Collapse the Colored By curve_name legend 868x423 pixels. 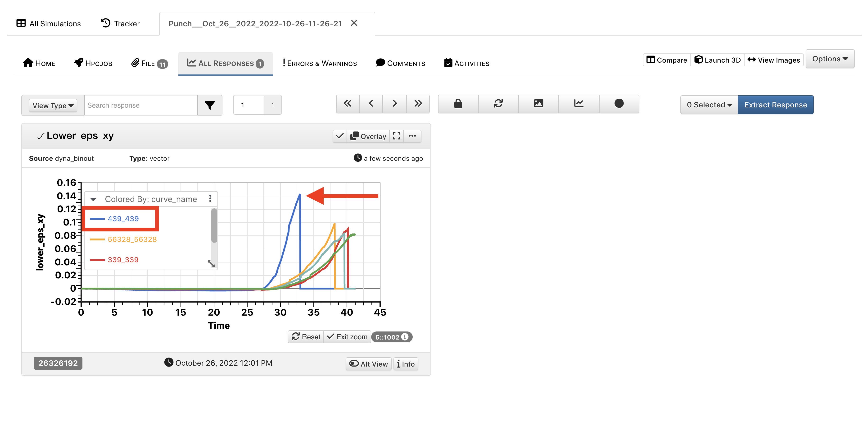pyautogui.click(x=93, y=199)
